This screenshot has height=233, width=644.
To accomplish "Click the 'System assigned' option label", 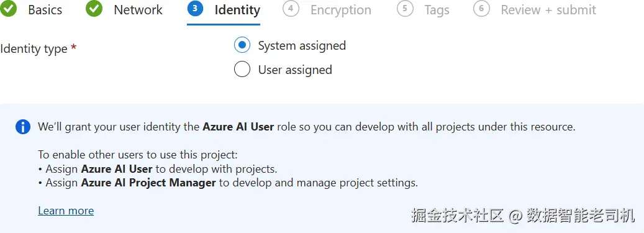I will click(x=302, y=45).
